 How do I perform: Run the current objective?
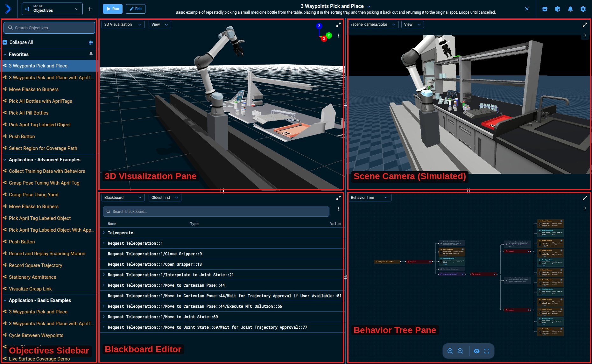[113, 9]
